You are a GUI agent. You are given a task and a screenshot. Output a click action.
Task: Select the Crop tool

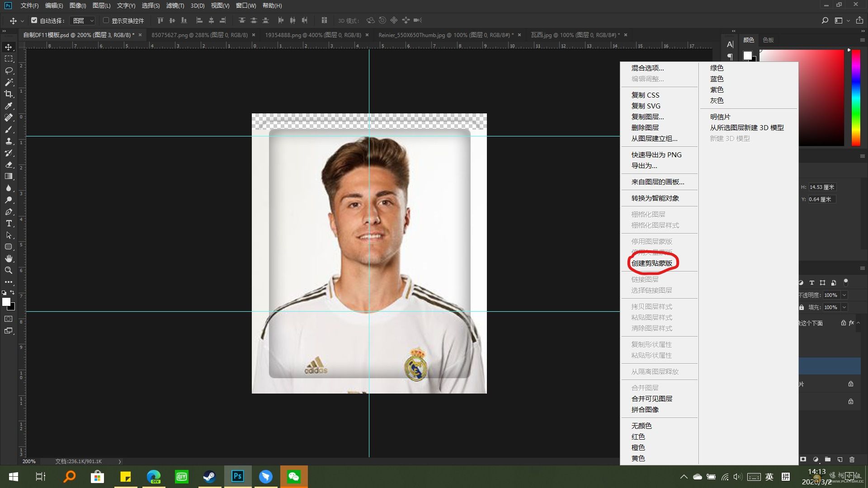(x=9, y=94)
